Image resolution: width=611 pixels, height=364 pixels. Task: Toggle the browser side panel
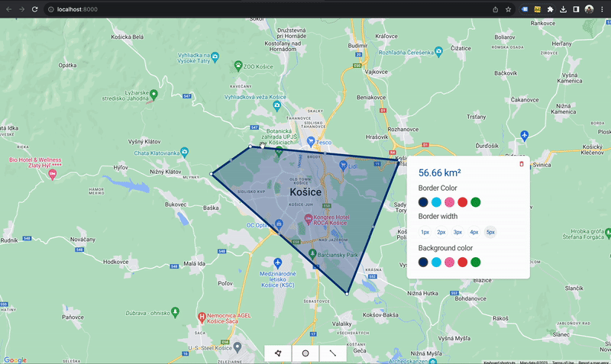(576, 9)
